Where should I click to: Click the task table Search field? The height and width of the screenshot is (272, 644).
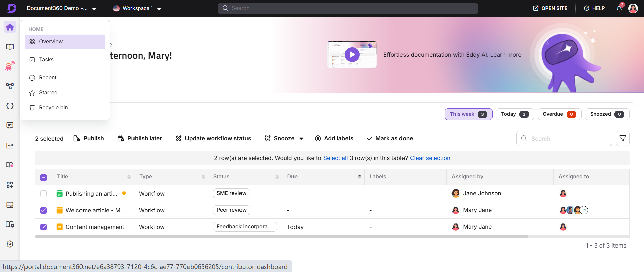click(x=564, y=138)
